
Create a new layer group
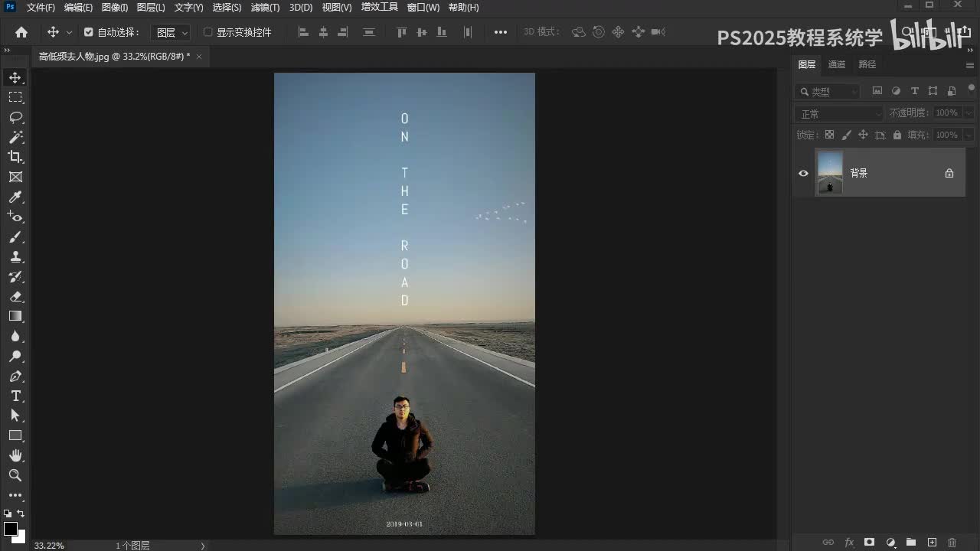pyautogui.click(x=911, y=542)
